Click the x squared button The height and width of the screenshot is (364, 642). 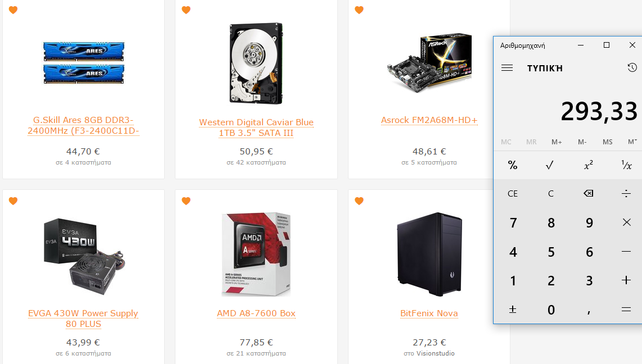click(x=589, y=165)
